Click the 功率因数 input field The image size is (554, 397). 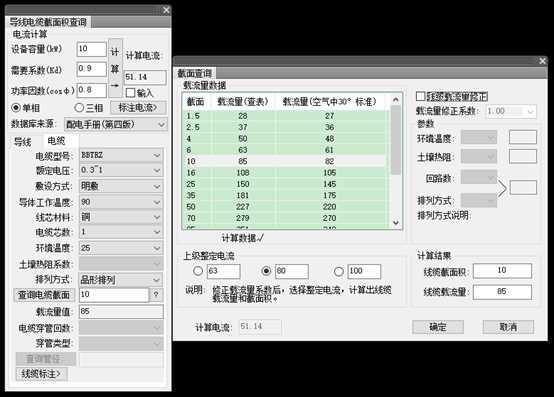(92, 90)
